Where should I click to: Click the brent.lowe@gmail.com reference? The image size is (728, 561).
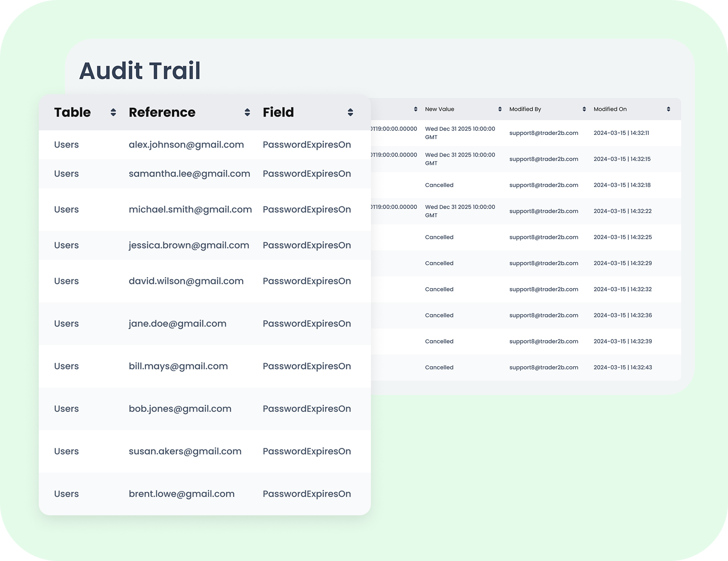pyautogui.click(x=181, y=494)
